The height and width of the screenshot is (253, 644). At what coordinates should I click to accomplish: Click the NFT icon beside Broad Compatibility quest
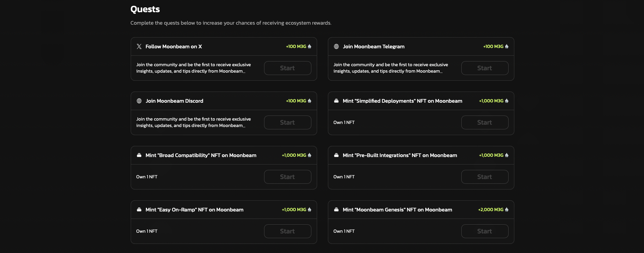[139, 155]
